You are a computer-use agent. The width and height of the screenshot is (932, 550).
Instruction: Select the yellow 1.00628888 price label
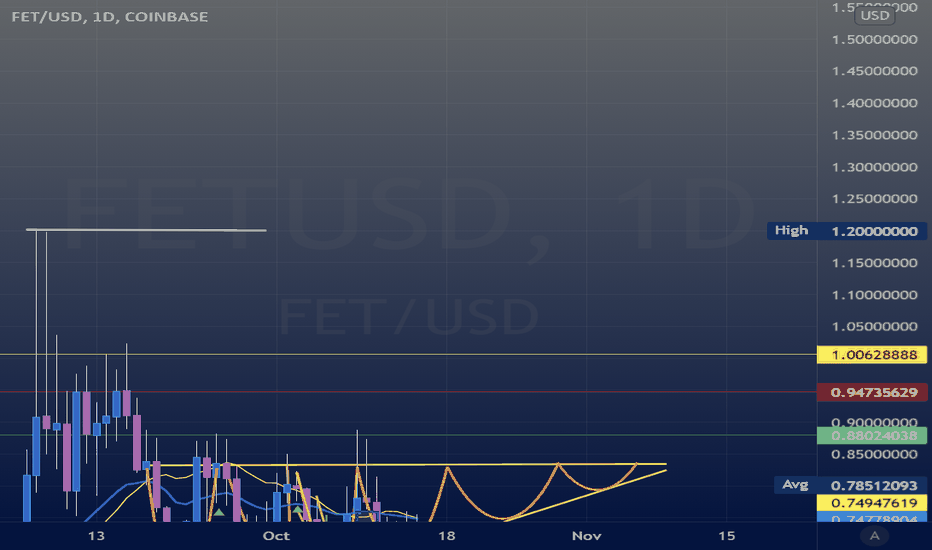click(x=872, y=355)
